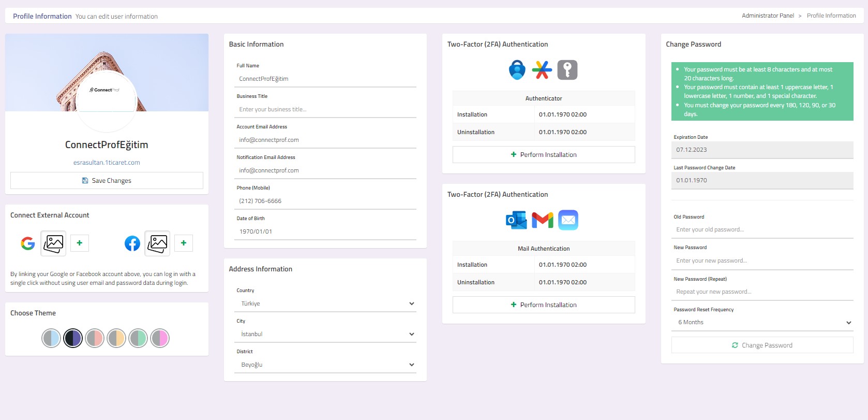This screenshot has width=868, height=420.
Task: Add Google account with plus button
Action: tap(80, 243)
